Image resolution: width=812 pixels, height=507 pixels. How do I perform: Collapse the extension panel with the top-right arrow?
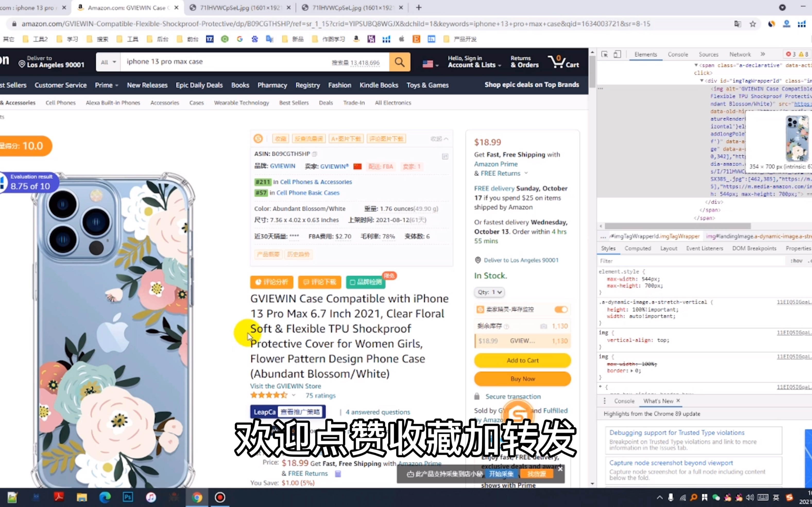pyautogui.click(x=439, y=139)
